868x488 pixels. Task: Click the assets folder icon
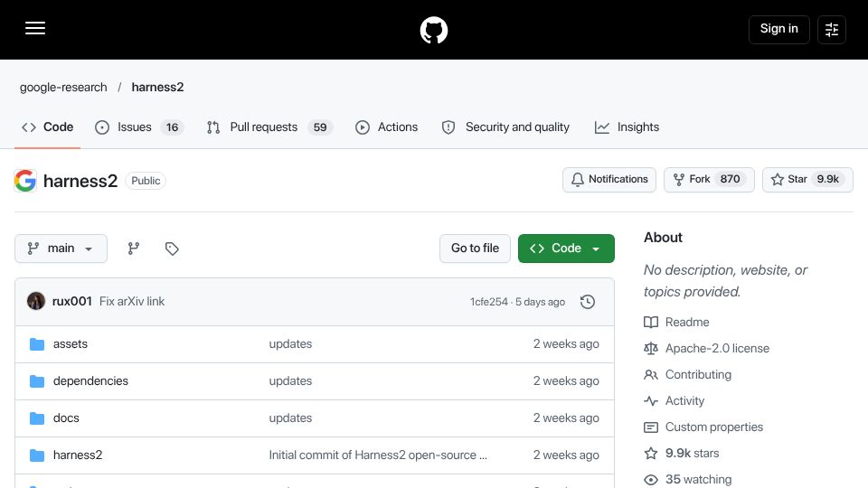click(37, 344)
